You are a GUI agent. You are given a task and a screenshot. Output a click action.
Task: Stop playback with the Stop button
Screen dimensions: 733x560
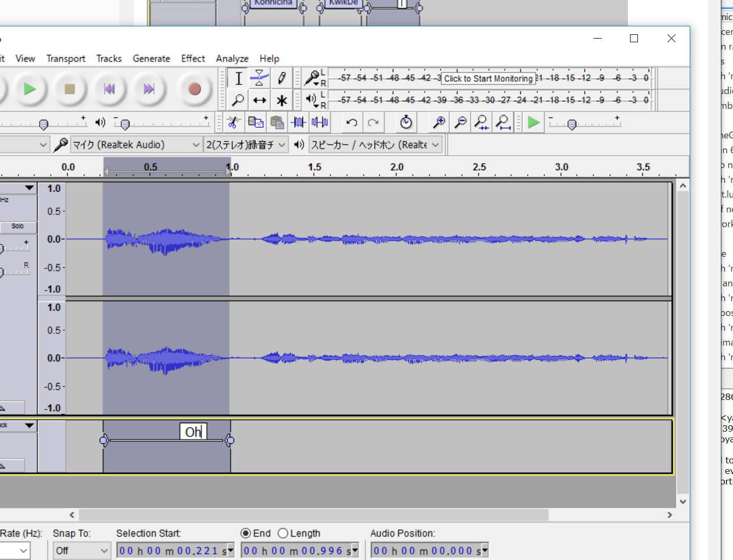pos(69,89)
